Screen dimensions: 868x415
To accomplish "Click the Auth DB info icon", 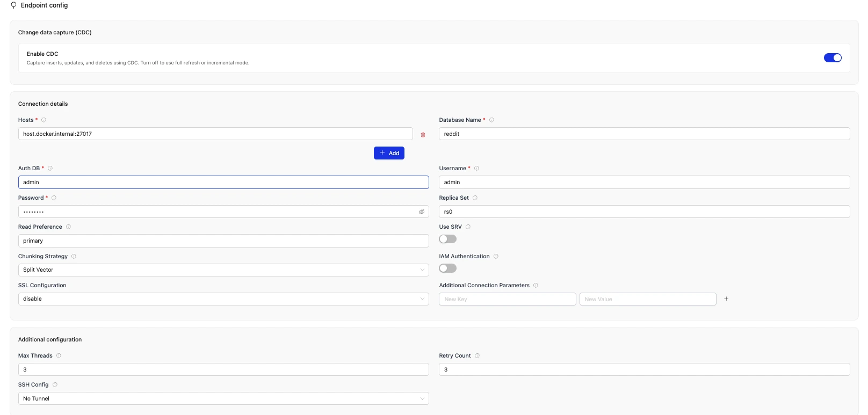I will point(50,169).
